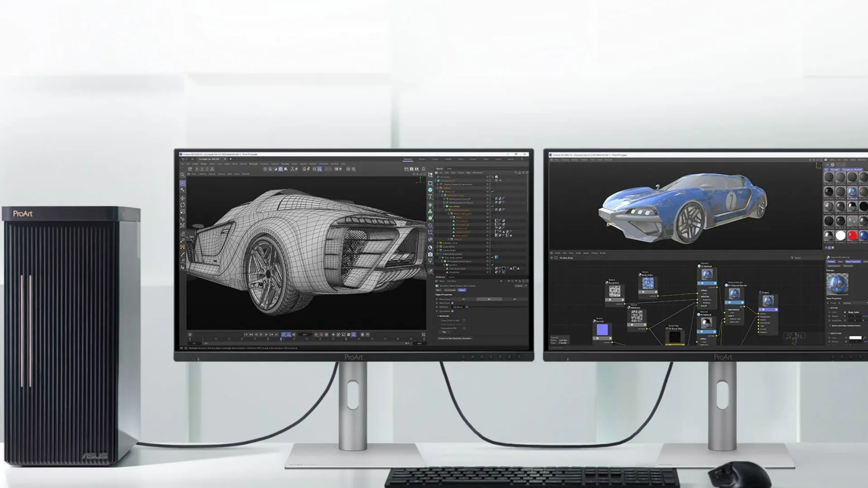Choose the middle Mirror Plane option
Image resolution: width=868 pixels, height=488 pixels.
[x=489, y=299]
